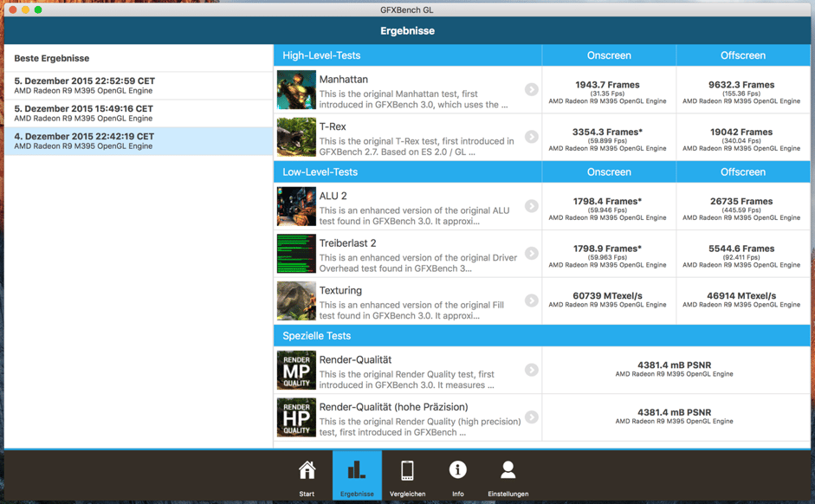Viewport: 815px width, 504px height.
Task: Open the Info circle icon
Action: click(457, 469)
